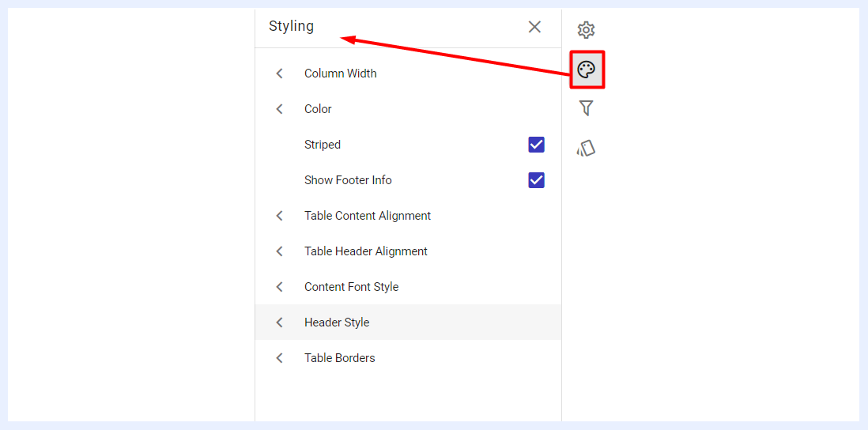Close the Styling panel
This screenshot has width=868, height=430.
pos(534,27)
